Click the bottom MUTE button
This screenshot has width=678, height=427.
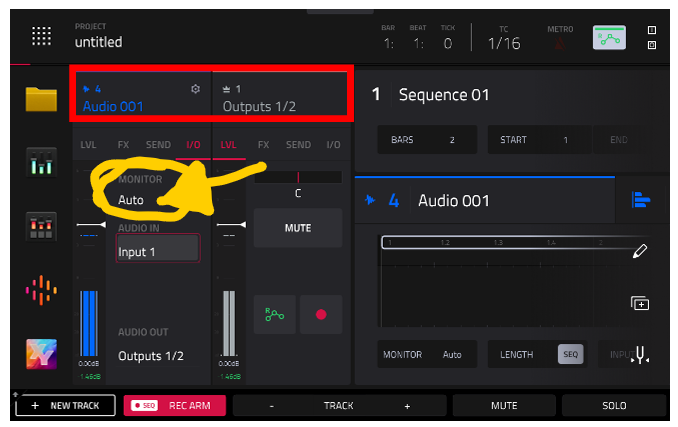(504, 405)
